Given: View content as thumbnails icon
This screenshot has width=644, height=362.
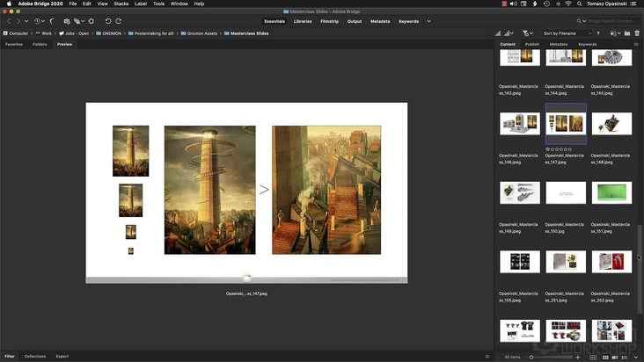Looking at the screenshot, I should (605, 358).
